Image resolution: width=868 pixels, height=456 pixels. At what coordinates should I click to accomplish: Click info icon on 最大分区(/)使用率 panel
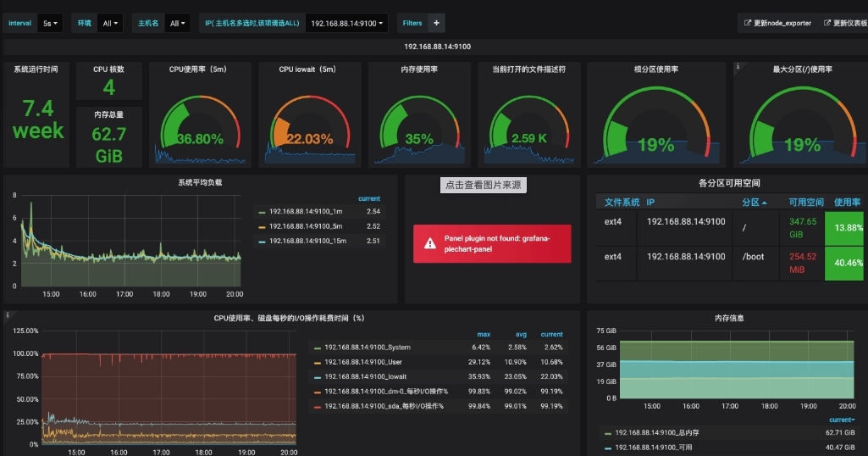[738, 66]
